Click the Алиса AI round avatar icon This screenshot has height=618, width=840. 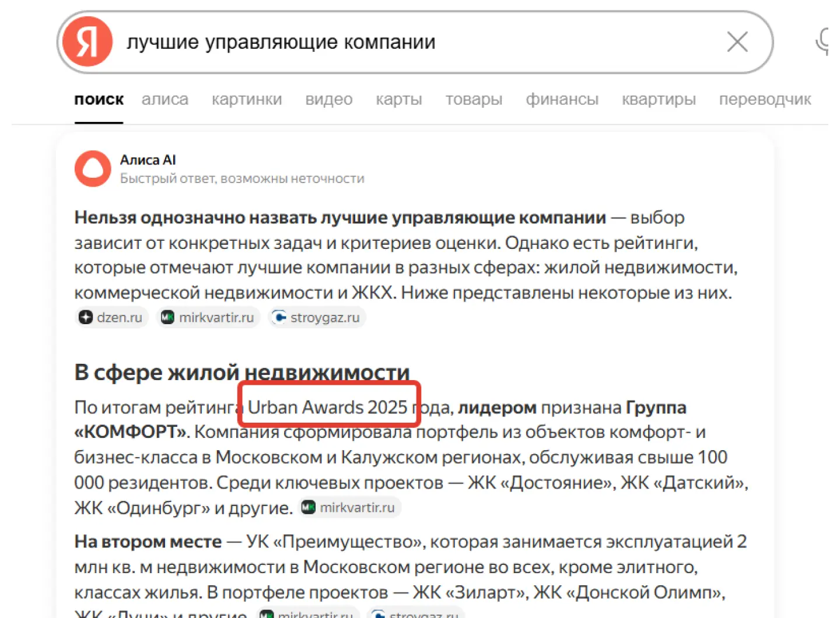[93, 168]
